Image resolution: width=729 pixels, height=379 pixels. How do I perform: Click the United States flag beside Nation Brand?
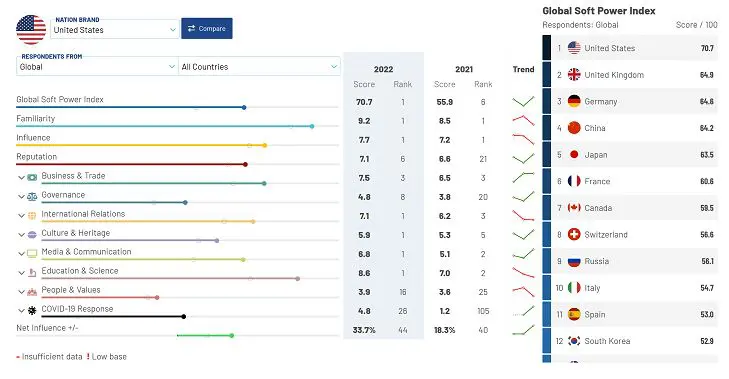tap(31, 29)
